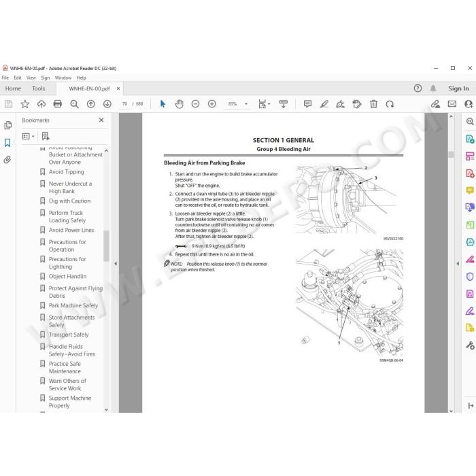
Task: Share a link to the file
Action: (435, 104)
